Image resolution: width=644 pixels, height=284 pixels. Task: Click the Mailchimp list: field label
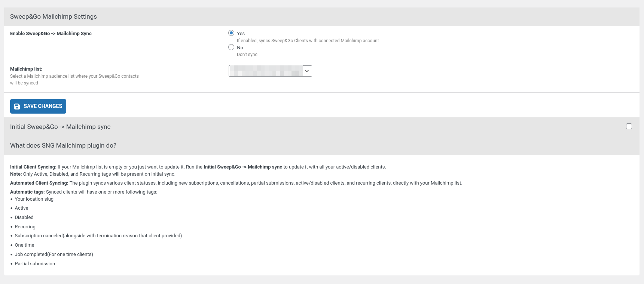tap(26, 69)
